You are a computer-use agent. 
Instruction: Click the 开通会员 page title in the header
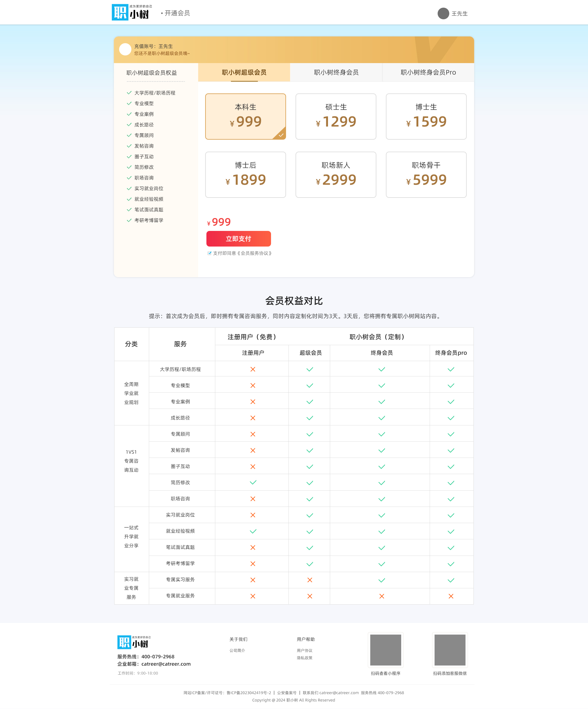177,13
